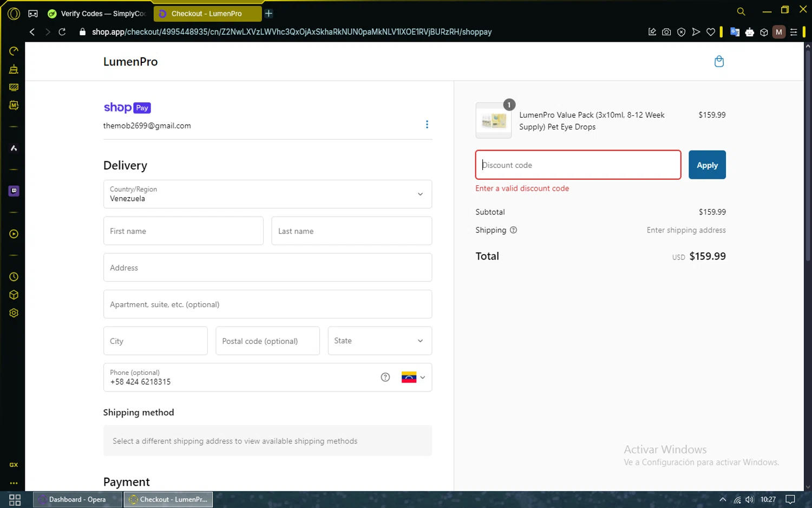This screenshot has width=812, height=508.
Task: Open the Twitch panel in the sidebar
Action: [x=14, y=191]
